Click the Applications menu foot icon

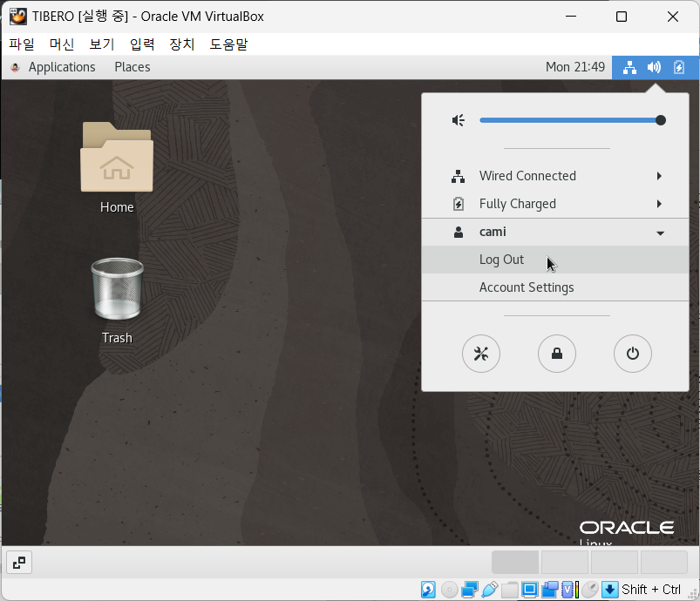15,67
